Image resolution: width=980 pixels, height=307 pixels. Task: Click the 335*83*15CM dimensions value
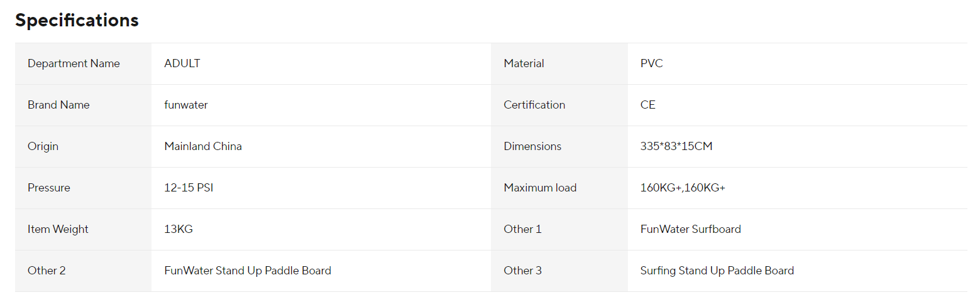676,146
